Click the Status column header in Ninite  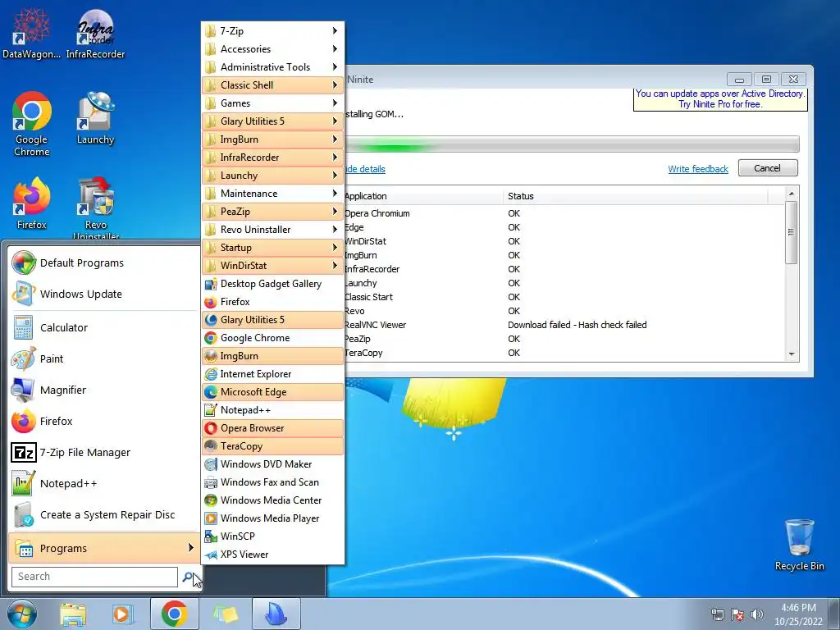636,196
